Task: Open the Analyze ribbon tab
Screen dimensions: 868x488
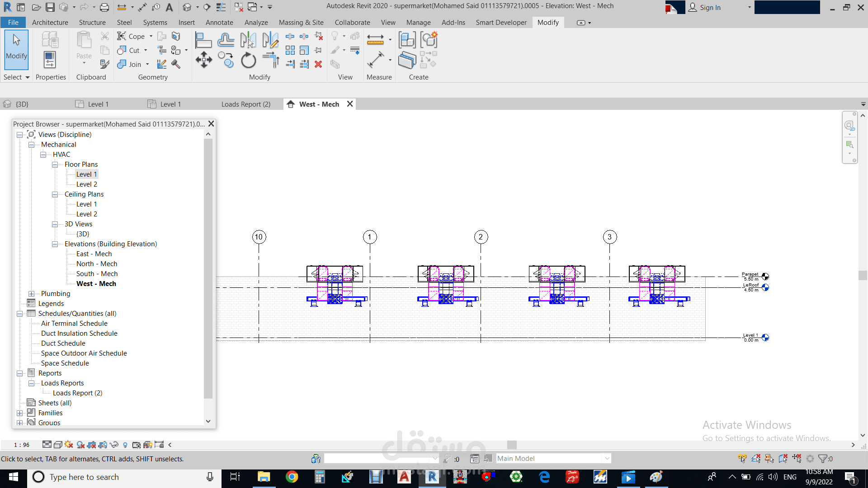Action: point(256,23)
